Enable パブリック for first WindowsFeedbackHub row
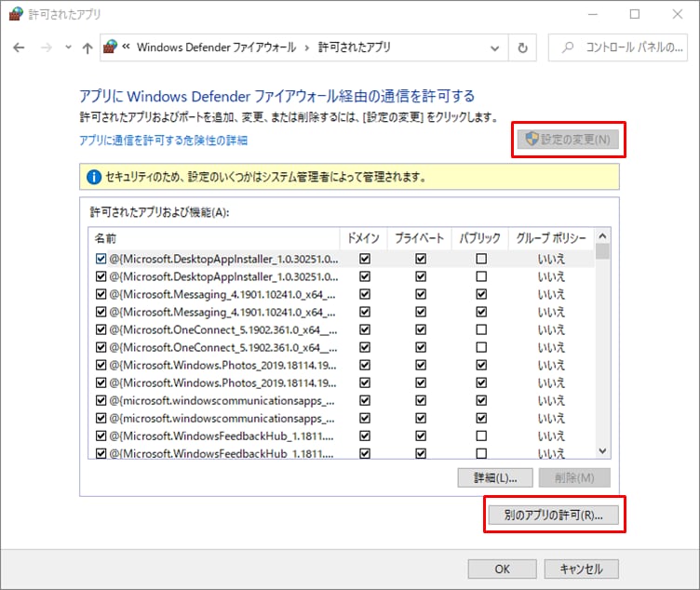Screen dimensions: 700x590 tap(481, 436)
